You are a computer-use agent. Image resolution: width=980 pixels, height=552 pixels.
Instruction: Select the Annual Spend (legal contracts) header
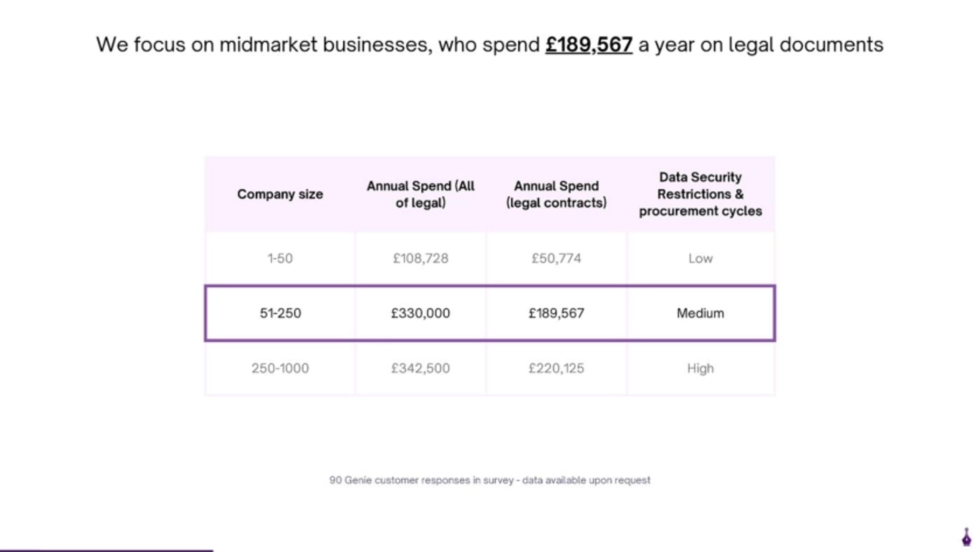(556, 194)
